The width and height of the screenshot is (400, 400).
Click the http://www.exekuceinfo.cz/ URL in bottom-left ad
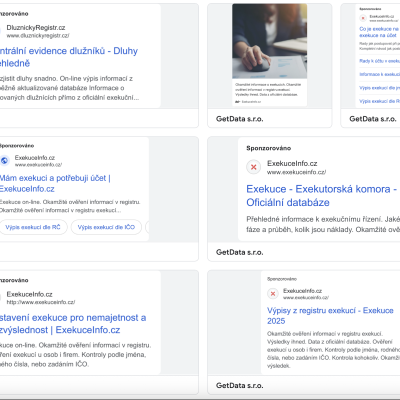41,302
